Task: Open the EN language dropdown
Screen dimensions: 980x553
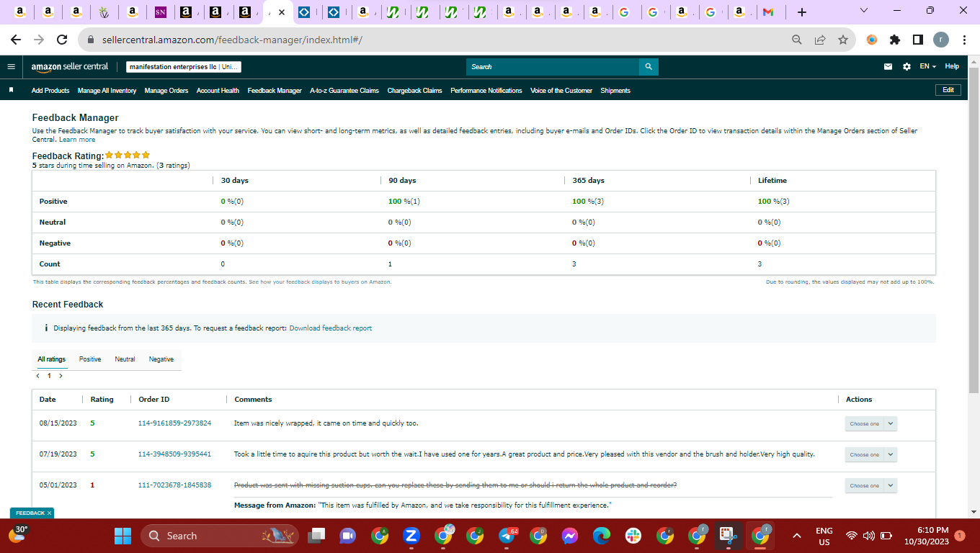Action: 927,66
